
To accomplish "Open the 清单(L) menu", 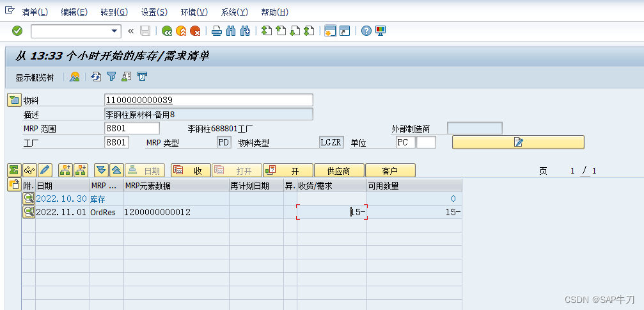I will click(35, 12).
